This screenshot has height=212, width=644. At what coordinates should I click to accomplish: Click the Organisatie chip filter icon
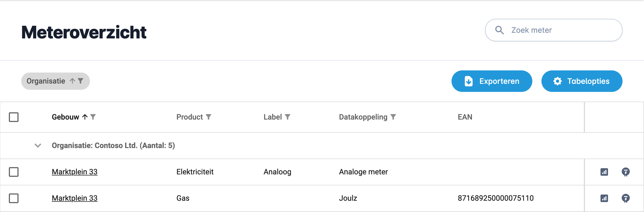pos(81,81)
